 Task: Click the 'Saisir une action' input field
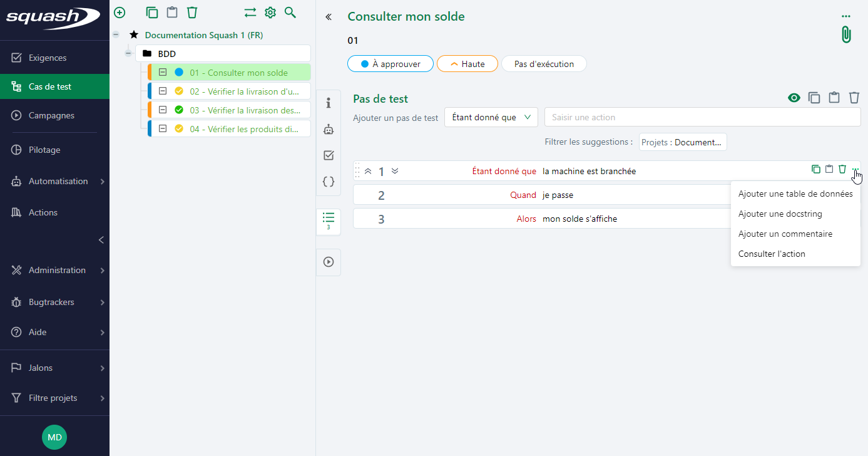click(702, 117)
